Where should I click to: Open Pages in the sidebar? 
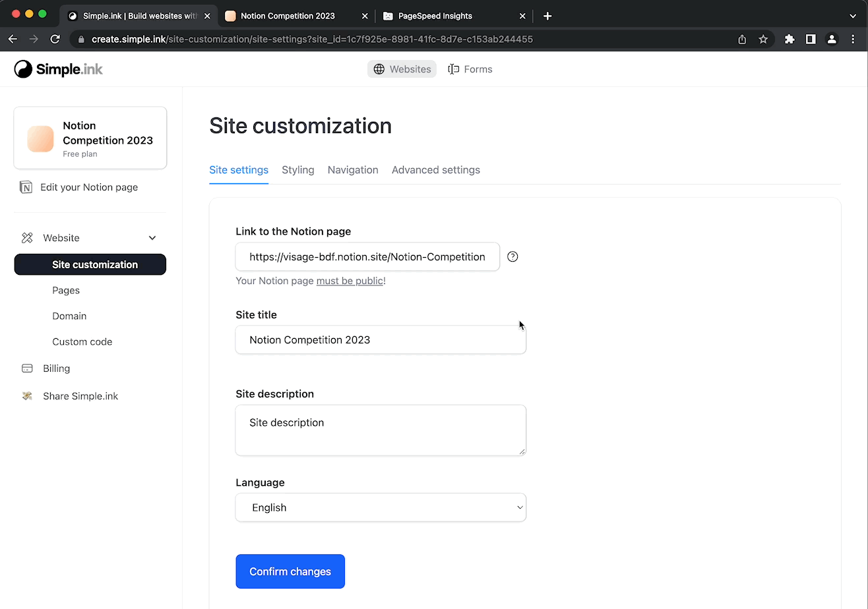[66, 290]
